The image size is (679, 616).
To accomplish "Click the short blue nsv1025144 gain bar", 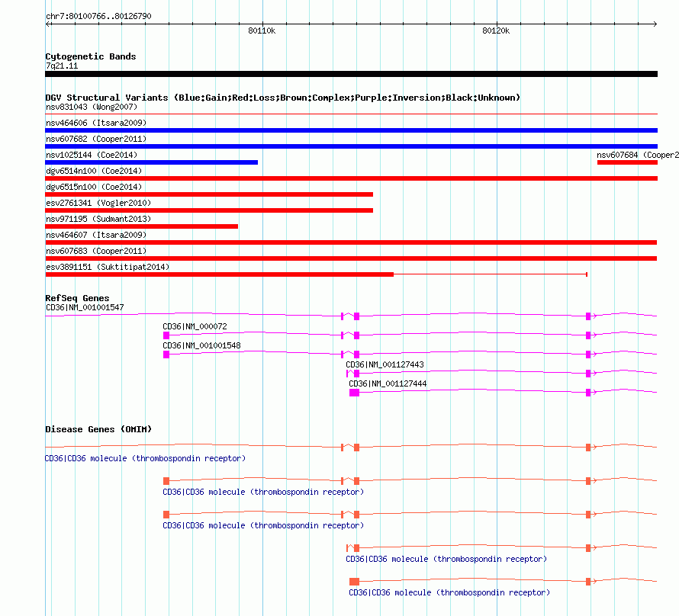I will coord(152,162).
